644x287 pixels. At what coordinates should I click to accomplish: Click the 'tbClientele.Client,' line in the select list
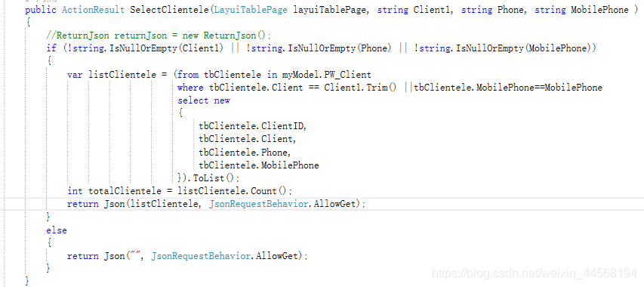247,139
